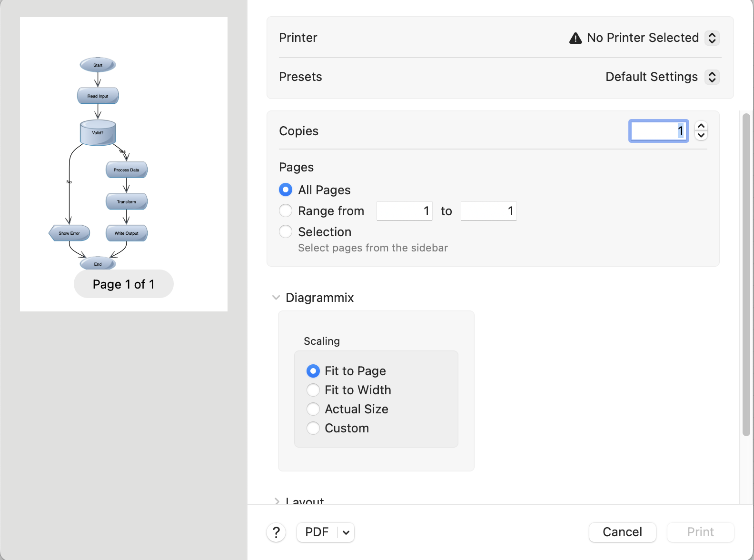This screenshot has height=560, width=754.
Task: Click the PDF button
Action: (317, 532)
